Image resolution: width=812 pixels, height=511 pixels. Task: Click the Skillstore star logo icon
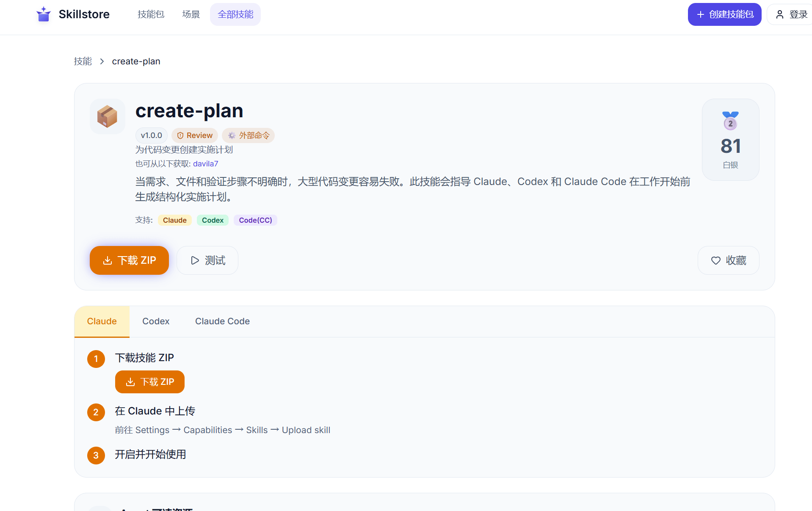coord(43,14)
